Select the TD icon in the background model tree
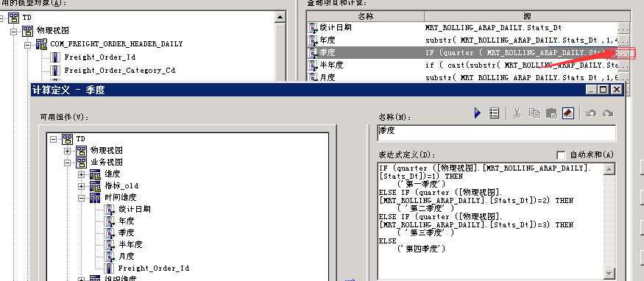 tap(13, 18)
